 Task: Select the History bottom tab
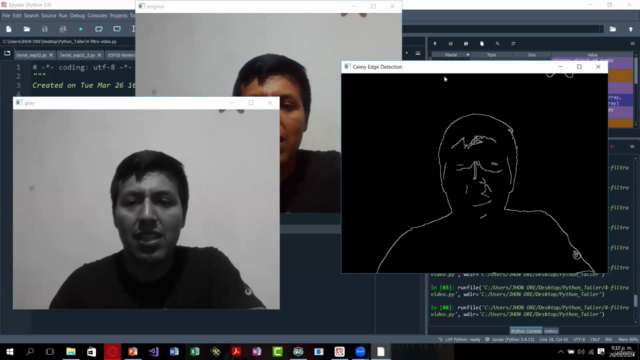coord(551,331)
